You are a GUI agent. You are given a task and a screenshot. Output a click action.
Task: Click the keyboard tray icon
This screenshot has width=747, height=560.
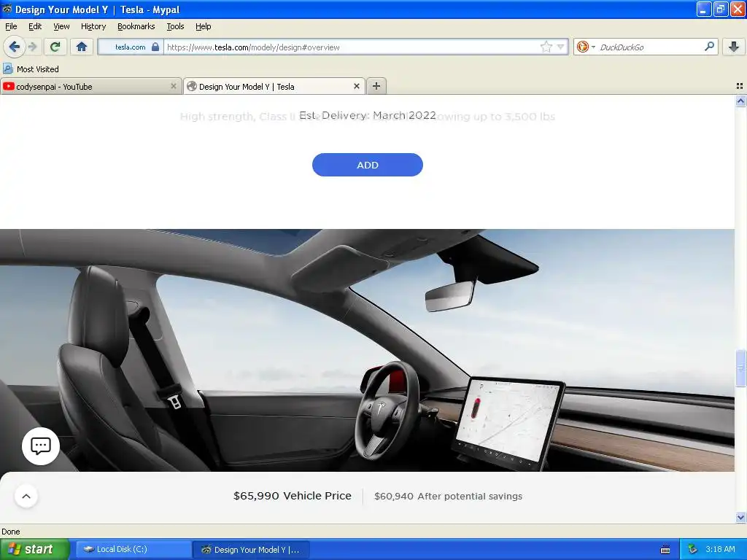665,550
